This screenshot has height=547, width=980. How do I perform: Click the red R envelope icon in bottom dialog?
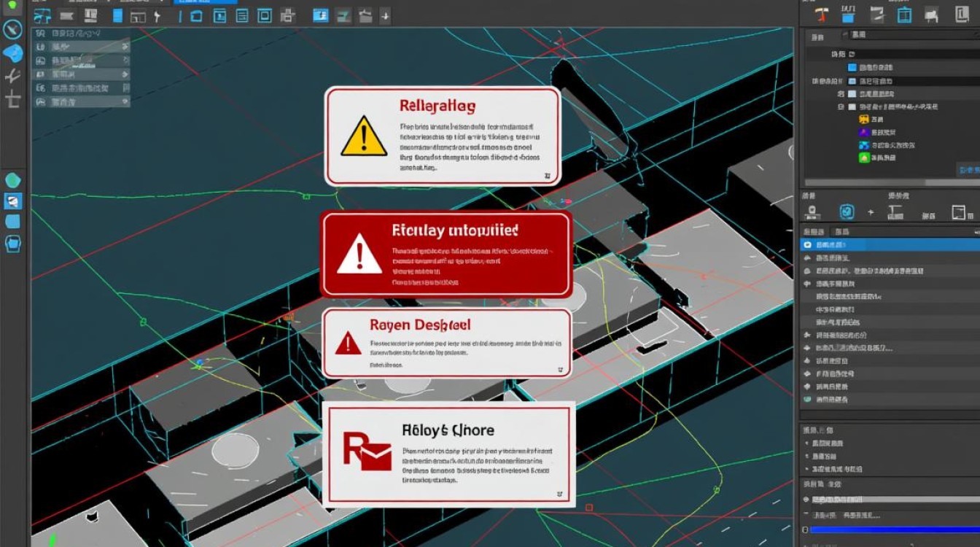(367, 451)
